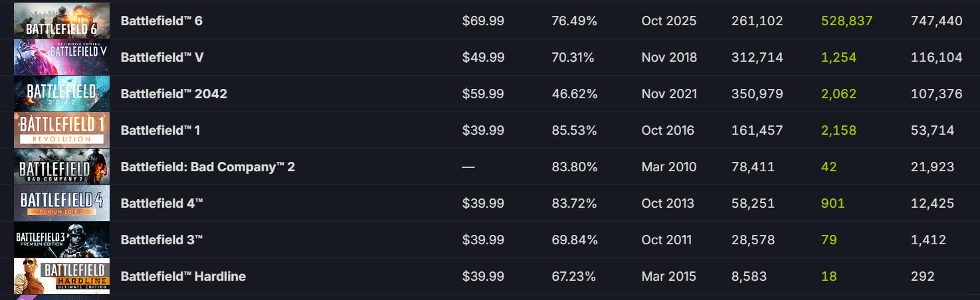Click the Battlefield™ Hardline title link
Screen dimensions: 980x300
coord(183,276)
